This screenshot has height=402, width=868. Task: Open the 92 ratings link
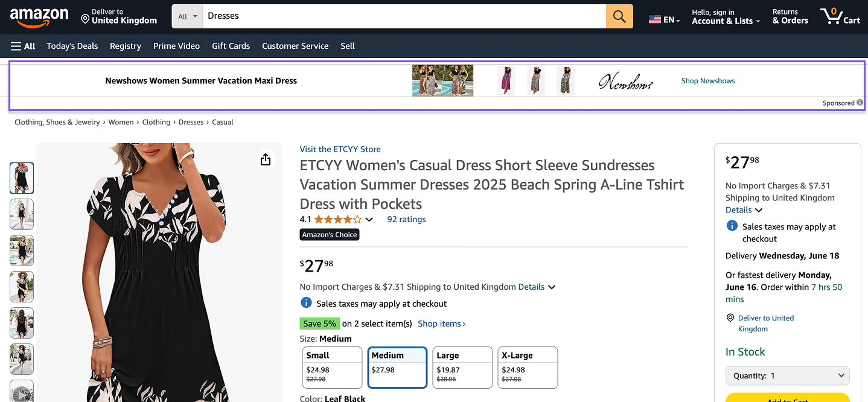tap(406, 219)
